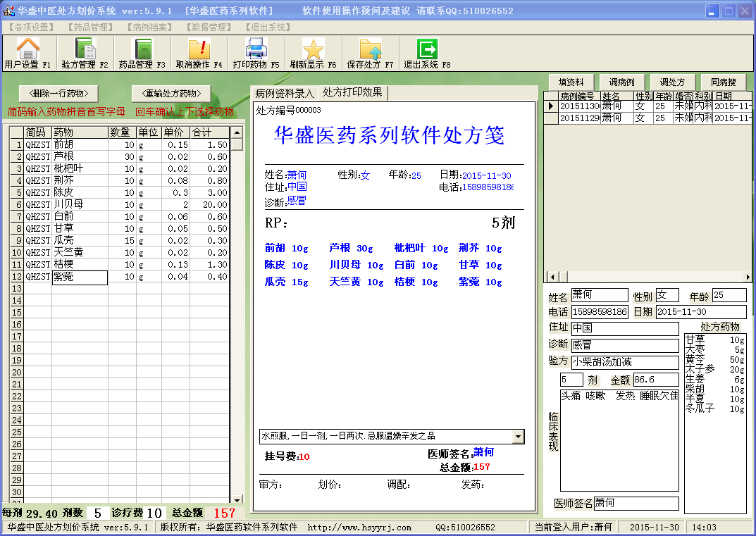Screen dimensions: 756x536
Task: Open the 病例档案 menu
Action: tap(149, 27)
